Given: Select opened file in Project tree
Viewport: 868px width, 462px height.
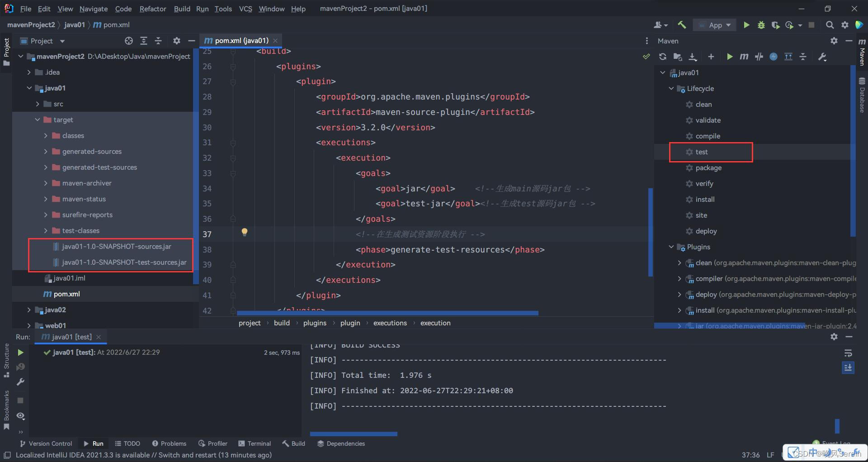Looking at the screenshot, I should pos(129,41).
